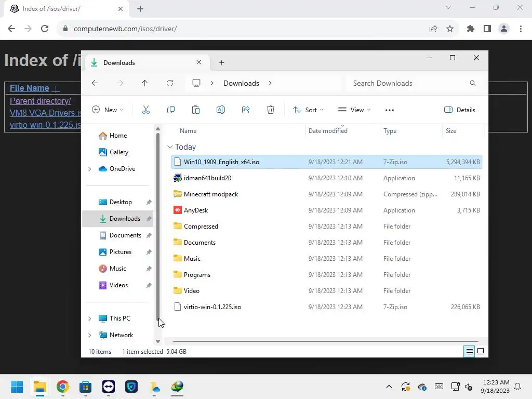Screen dimensions: 532x399
Task: Click navigation pane scroll down arrow
Action: pyautogui.click(x=158, y=341)
